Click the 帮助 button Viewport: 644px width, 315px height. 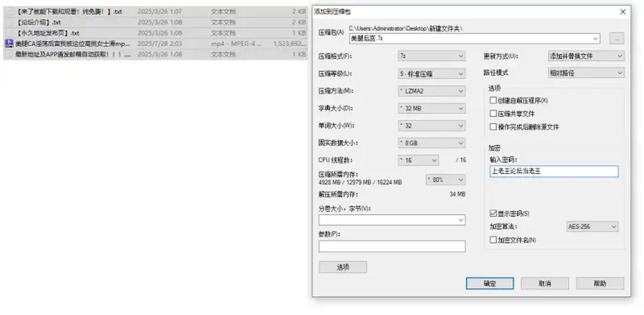[x=600, y=283]
